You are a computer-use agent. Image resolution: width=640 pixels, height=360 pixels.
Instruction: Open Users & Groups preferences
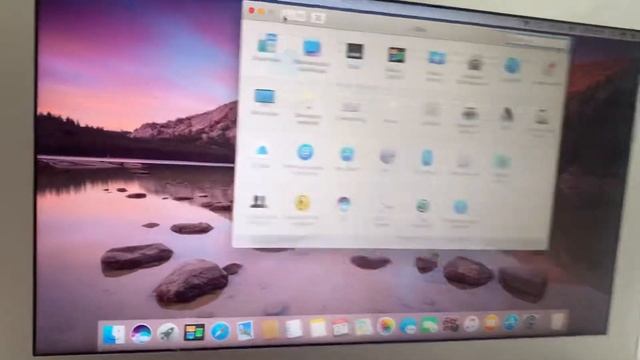[258, 202]
